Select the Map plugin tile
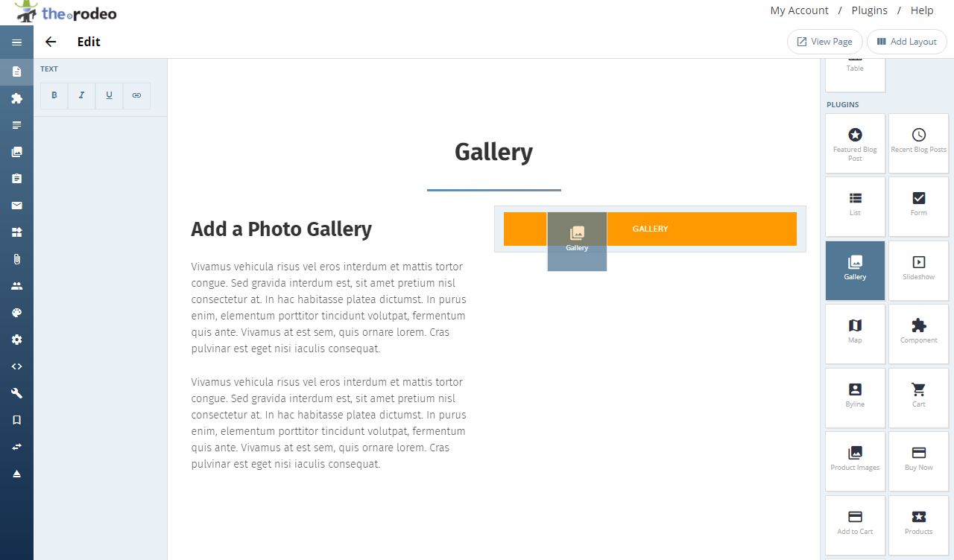The image size is (954, 560). 856,332
